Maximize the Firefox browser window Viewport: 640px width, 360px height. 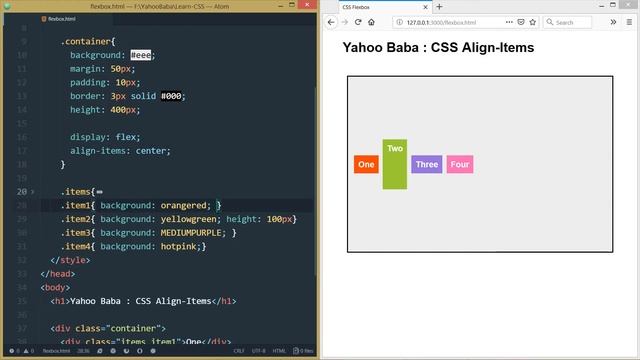point(613,5)
